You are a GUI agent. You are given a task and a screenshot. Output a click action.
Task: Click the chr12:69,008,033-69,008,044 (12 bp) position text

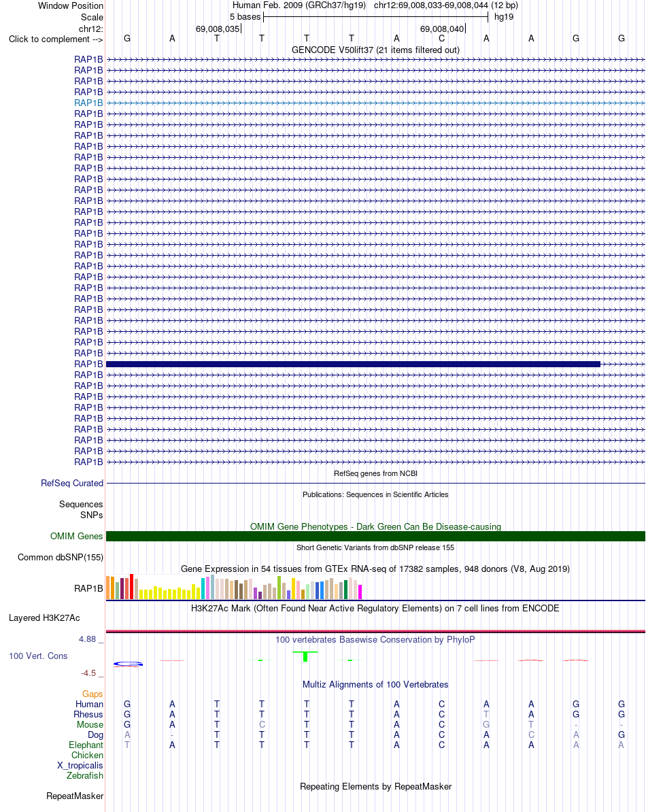(x=445, y=5)
